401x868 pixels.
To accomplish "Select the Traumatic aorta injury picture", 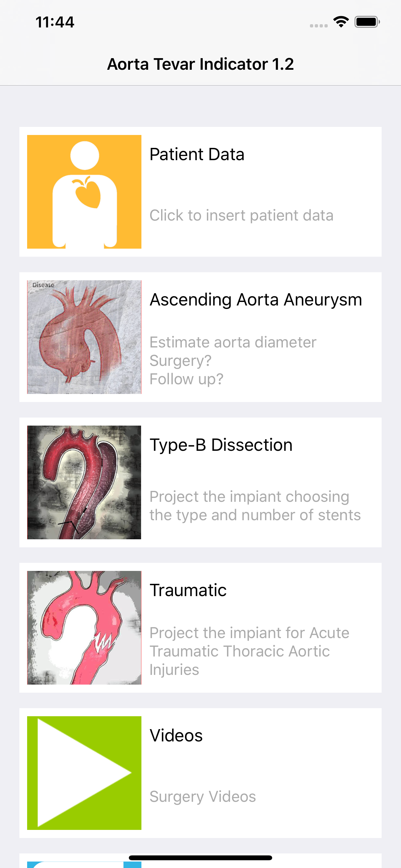I will [84, 627].
